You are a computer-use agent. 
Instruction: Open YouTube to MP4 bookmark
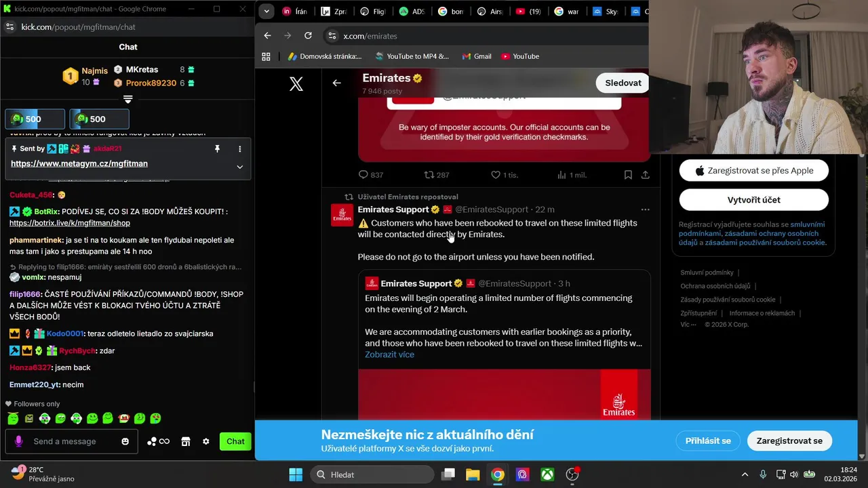point(412,56)
